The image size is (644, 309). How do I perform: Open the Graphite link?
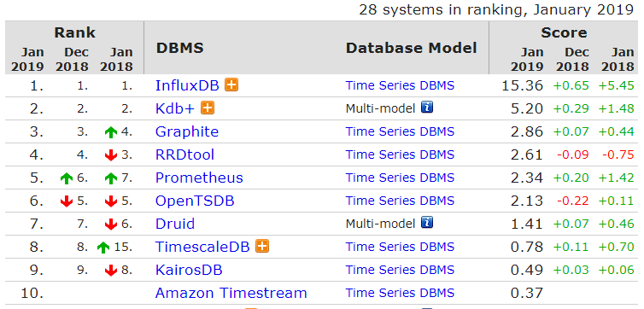point(187,131)
